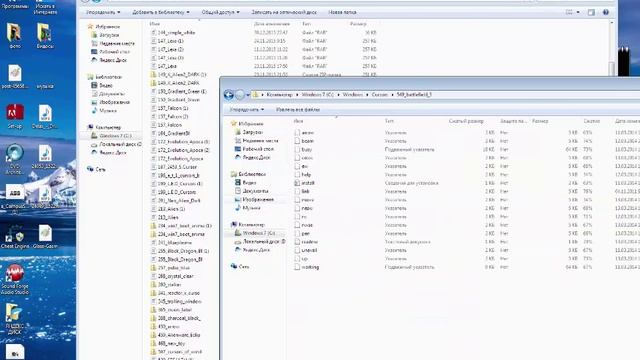Select 147_Lexa (1) archive in back window
640x360 pixels.
pyautogui.click(x=170, y=41)
